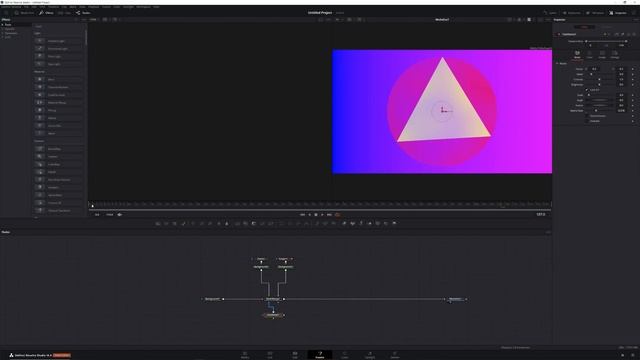640x360 pixels.
Task: Click the stop playback button
Action: coord(316,214)
